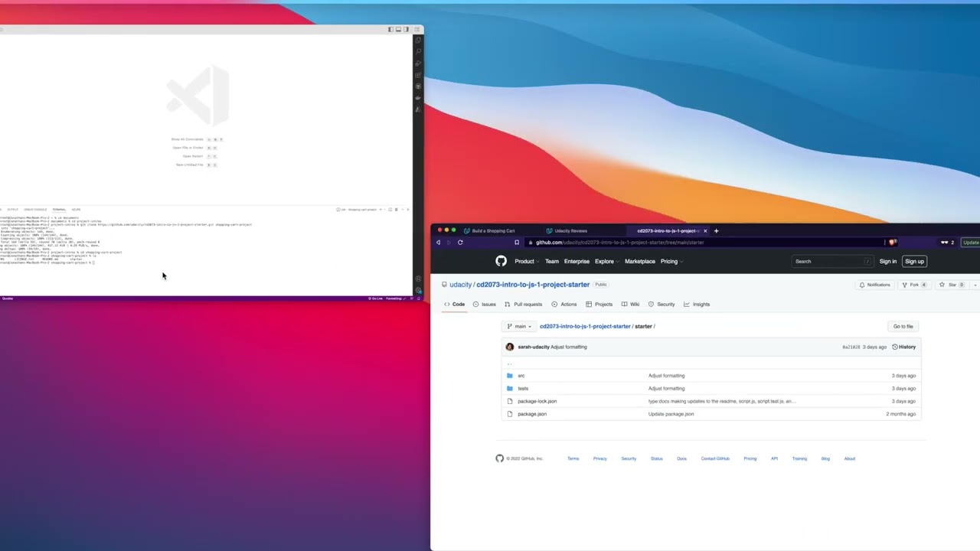View commit History
Screen dimensions: 980x551
(x=904, y=347)
